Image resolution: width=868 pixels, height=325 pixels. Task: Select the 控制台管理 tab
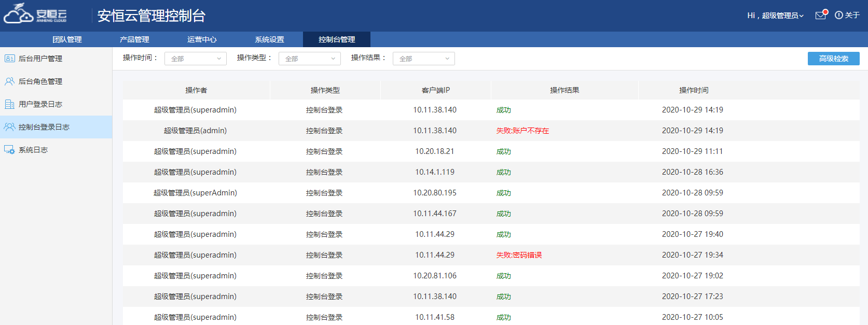pyautogui.click(x=337, y=39)
